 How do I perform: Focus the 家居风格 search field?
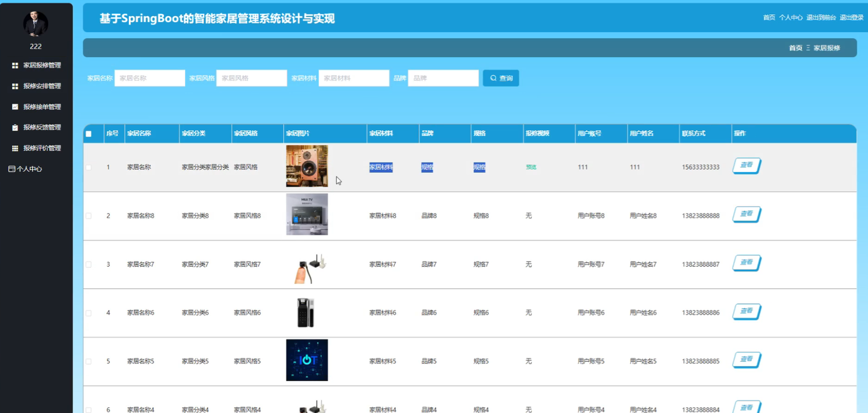(251, 78)
